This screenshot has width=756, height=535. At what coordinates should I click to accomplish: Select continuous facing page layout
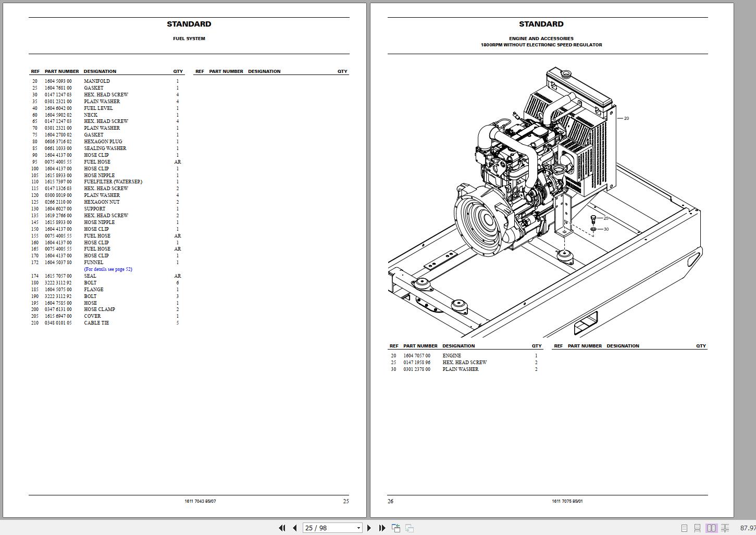click(x=725, y=528)
